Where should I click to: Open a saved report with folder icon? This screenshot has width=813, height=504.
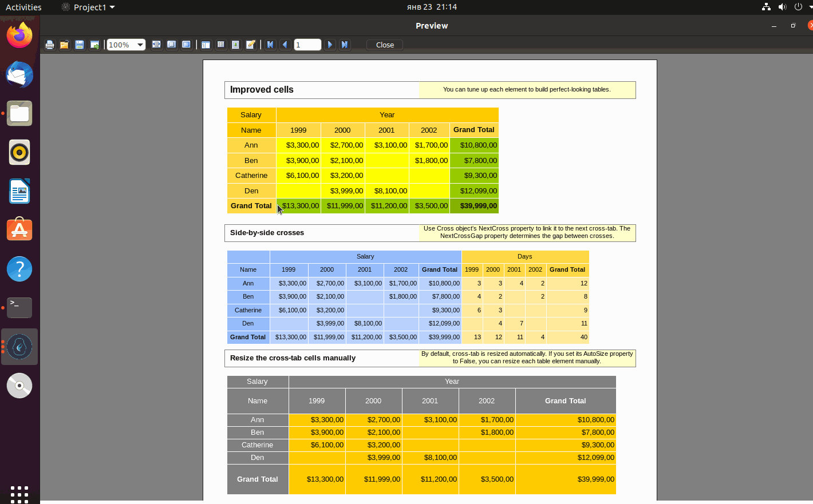click(x=65, y=45)
